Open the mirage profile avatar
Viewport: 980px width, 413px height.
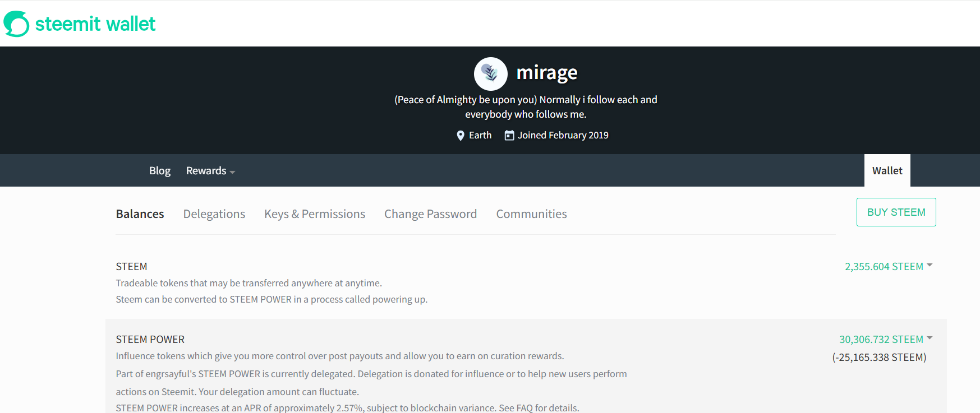491,74
